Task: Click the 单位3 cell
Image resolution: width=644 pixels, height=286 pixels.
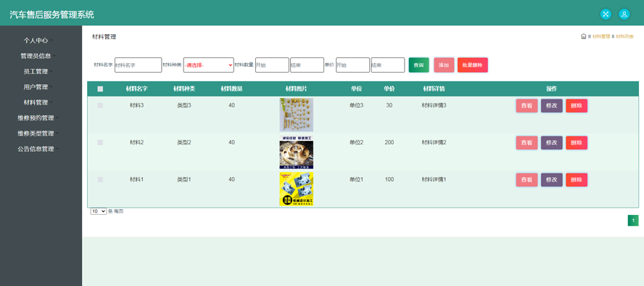Action: 357,105
